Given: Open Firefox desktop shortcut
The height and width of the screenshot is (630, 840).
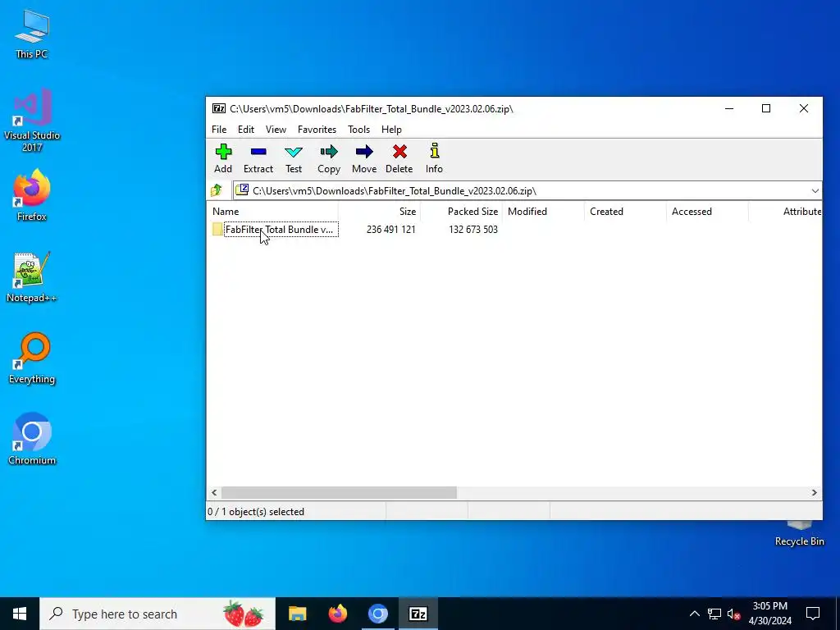Looking at the screenshot, I should pos(32,195).
